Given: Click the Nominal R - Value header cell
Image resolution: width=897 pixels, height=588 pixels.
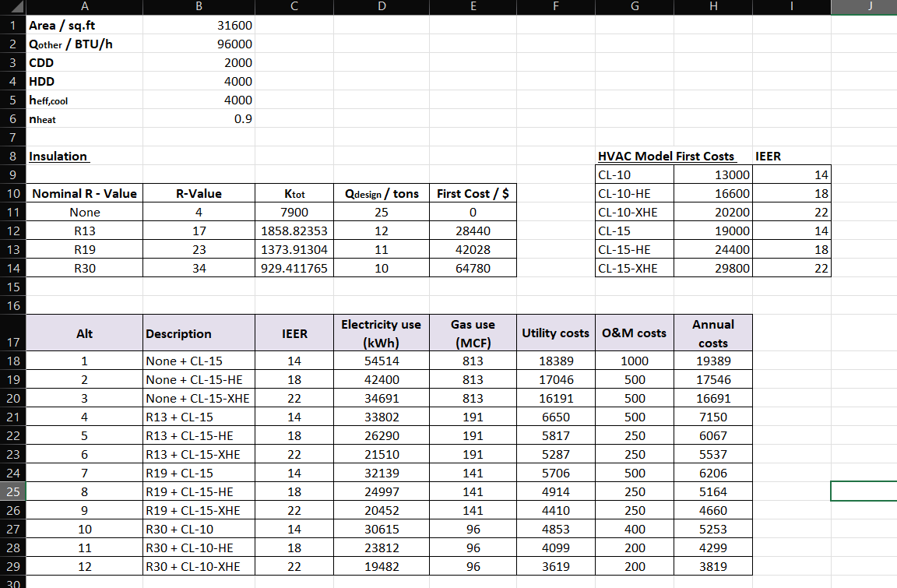Looking at the screenshot, I should tap(84, 193).
